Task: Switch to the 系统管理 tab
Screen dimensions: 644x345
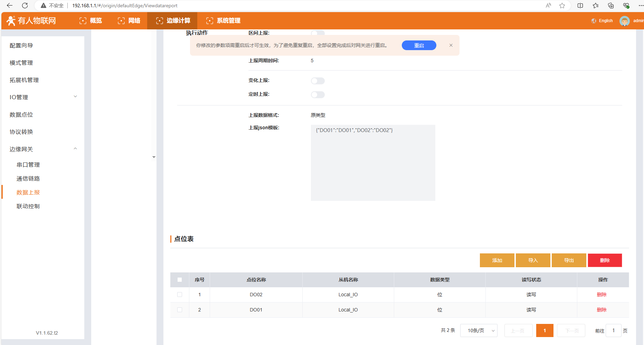Action: (x=223, y=21)
